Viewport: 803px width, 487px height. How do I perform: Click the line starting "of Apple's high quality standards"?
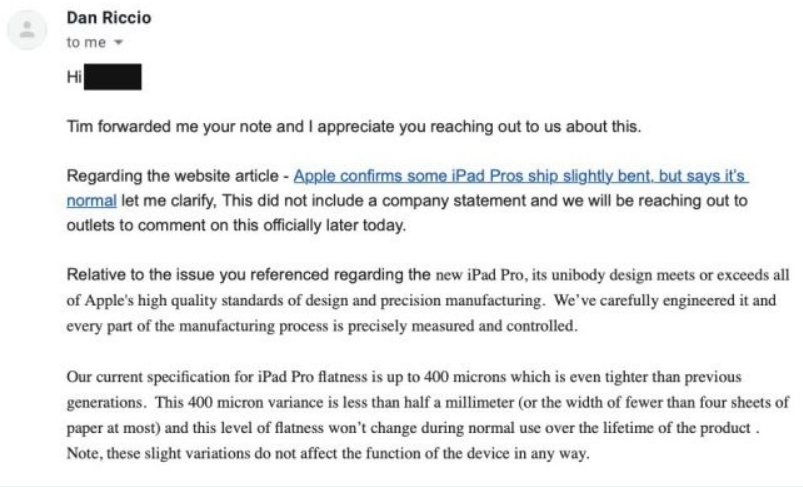pos(421,301)
